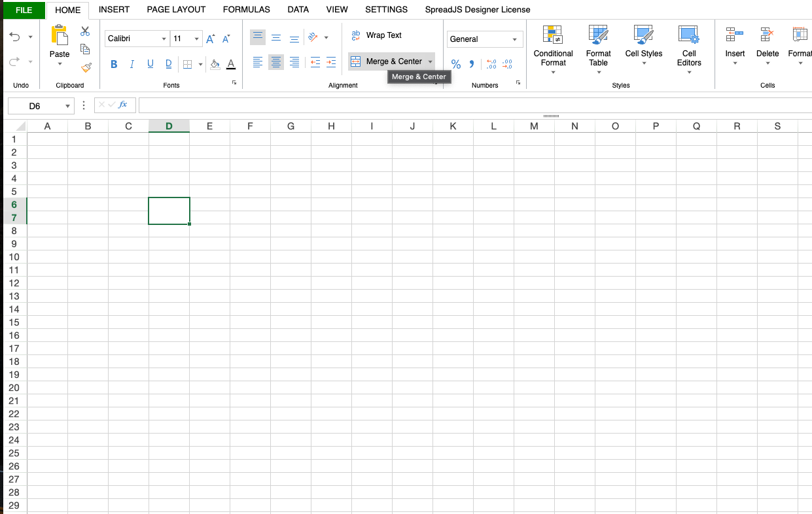Toggle Wrap Text for the cell
This screenshot has width=812, height=514.
click(x=376, y=35)
